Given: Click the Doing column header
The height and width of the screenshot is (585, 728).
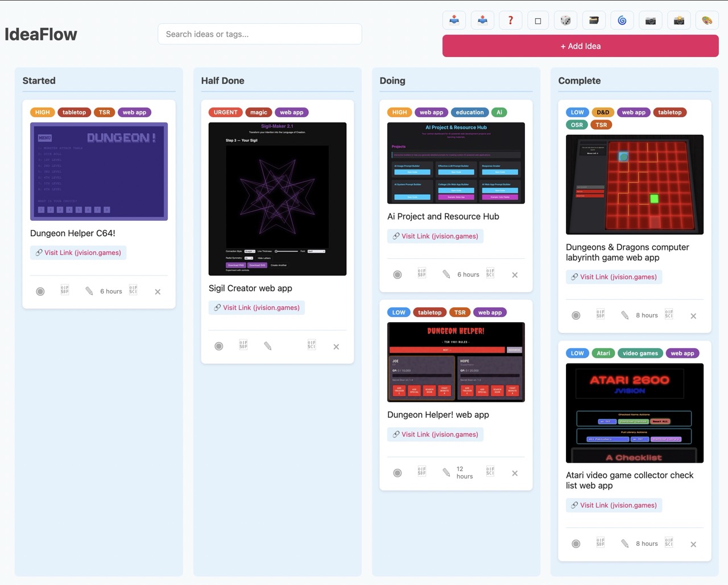Looking at the screenshot, I should click(392, 80).
